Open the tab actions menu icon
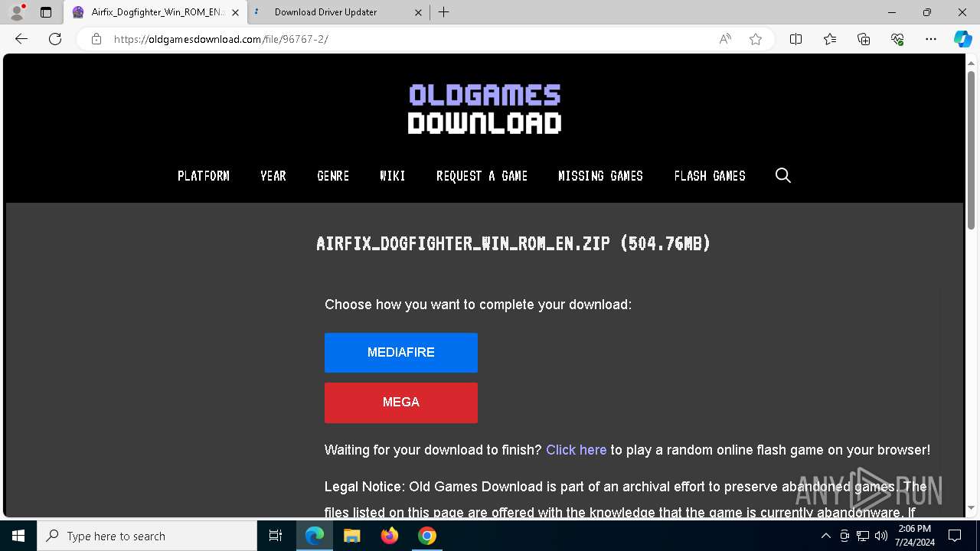 point(46,12)
